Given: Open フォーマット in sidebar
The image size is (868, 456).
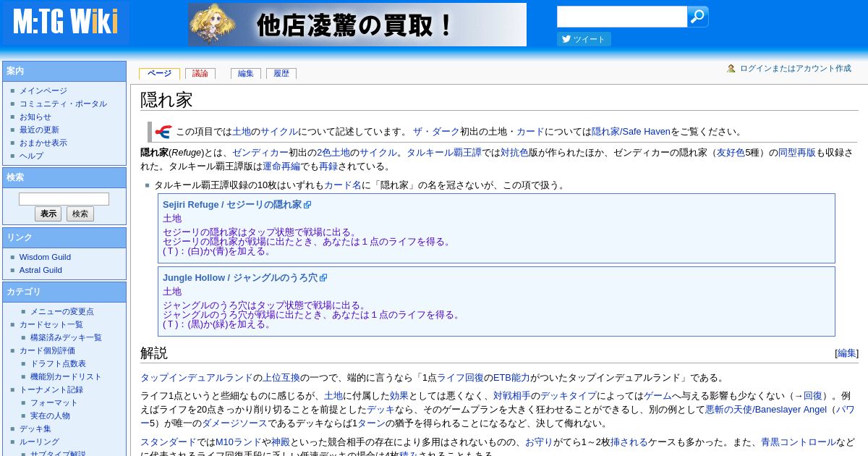Looking at the screenshot, I should click(54, 403).
